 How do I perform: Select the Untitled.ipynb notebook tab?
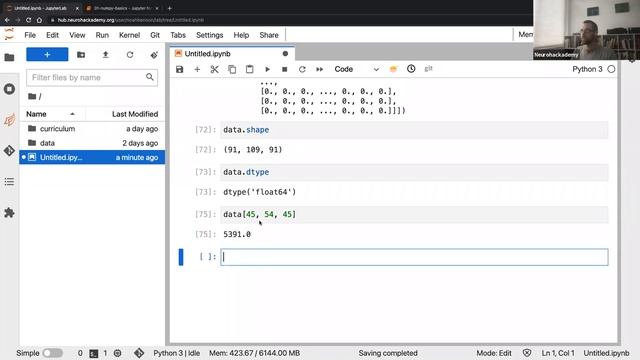[232, 54]
